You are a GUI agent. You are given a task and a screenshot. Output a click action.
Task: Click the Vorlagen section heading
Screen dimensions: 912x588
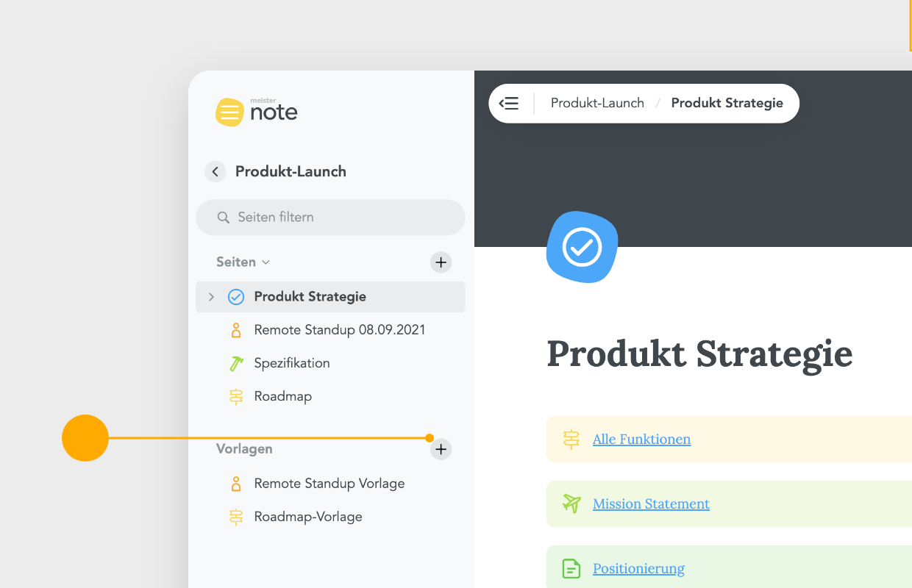[x=244, y=448]
